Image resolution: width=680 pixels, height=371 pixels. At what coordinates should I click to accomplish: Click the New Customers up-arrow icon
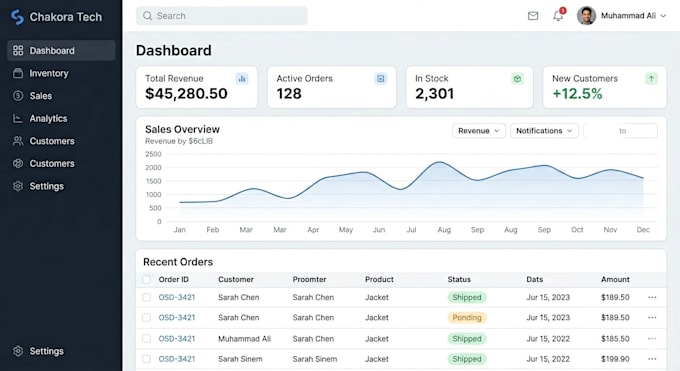click(651, 79)
